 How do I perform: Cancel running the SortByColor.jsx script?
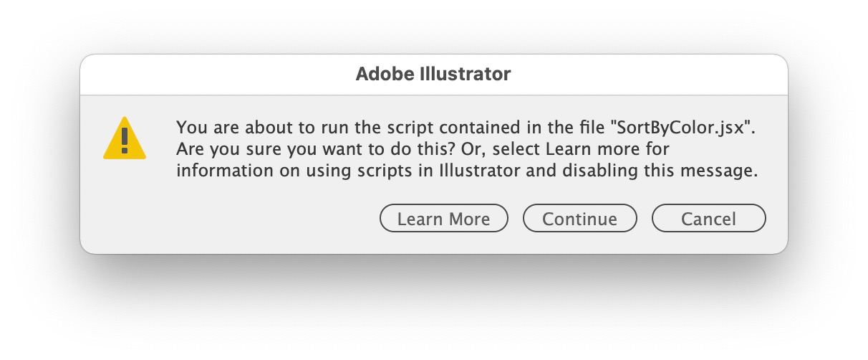[x=708, y=219]
